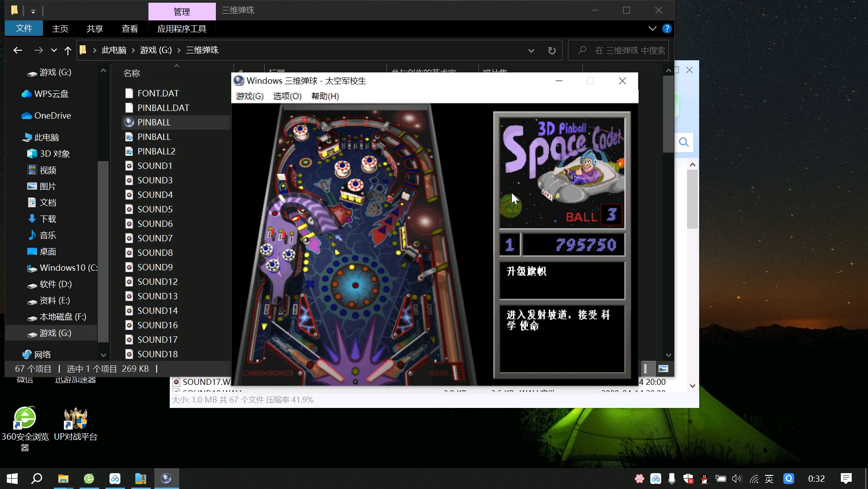Open 360 browser from taskbar

click(89, 479)
